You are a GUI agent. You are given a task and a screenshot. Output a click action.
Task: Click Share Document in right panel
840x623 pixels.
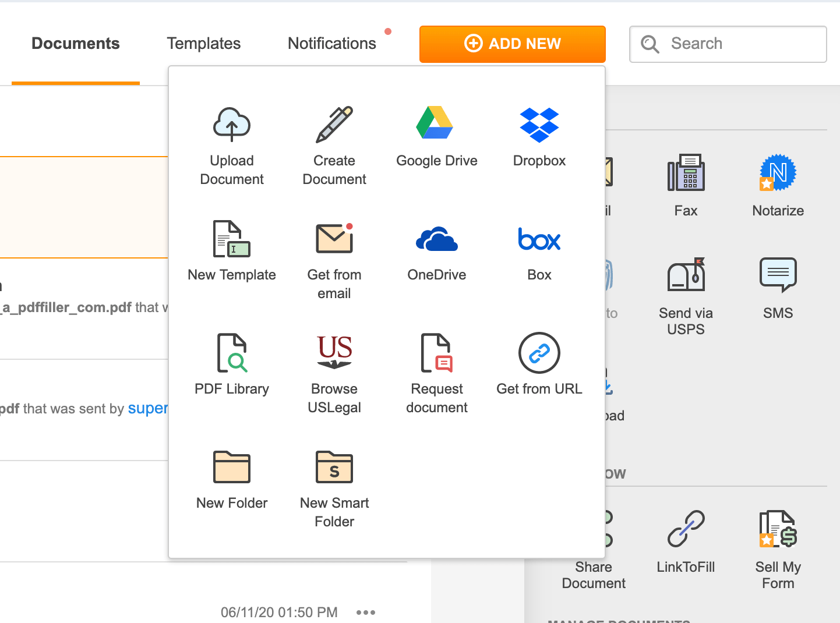pyautogui.click(x=594, y=575)
